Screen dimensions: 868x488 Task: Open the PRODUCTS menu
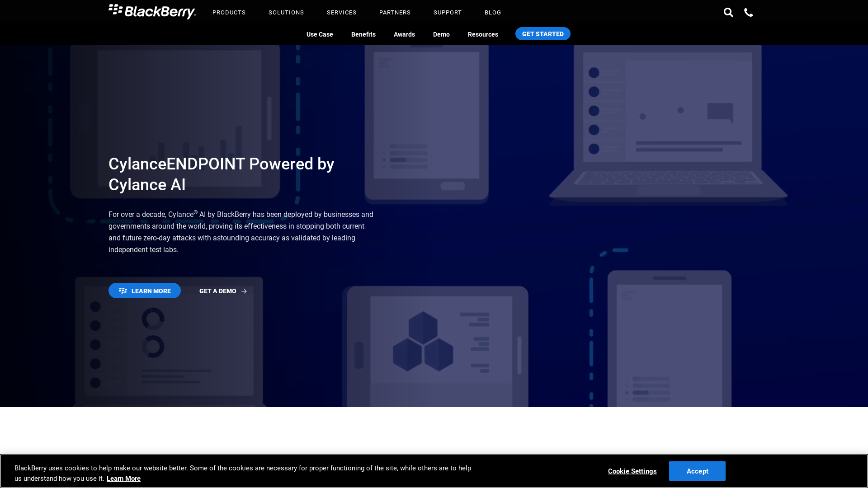pyautogui.click(x=229, y=13)
